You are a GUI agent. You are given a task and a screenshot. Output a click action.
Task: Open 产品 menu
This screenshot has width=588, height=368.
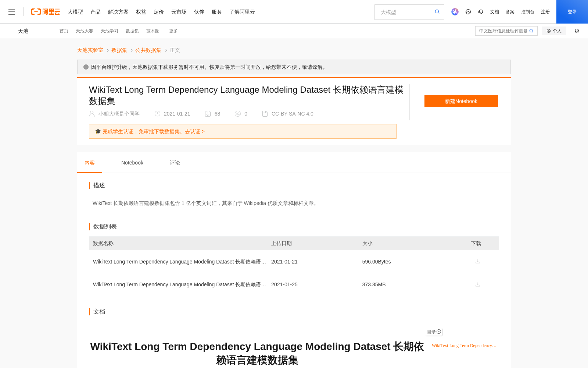[96, 12]
